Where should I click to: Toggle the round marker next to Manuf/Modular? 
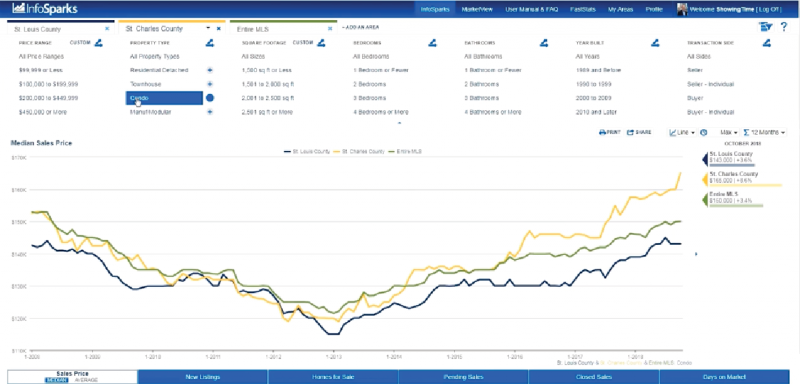210,112
